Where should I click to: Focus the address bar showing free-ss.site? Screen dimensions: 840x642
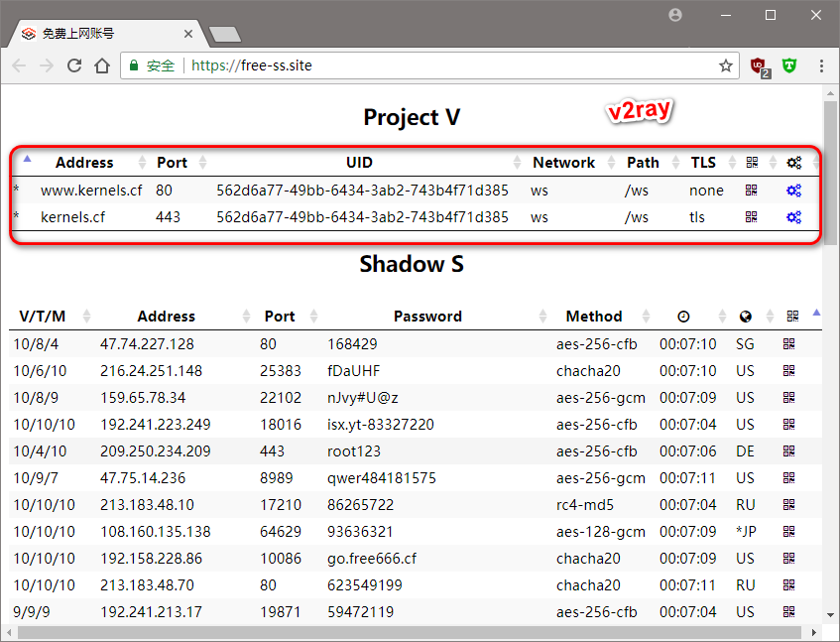pos(428,65)
